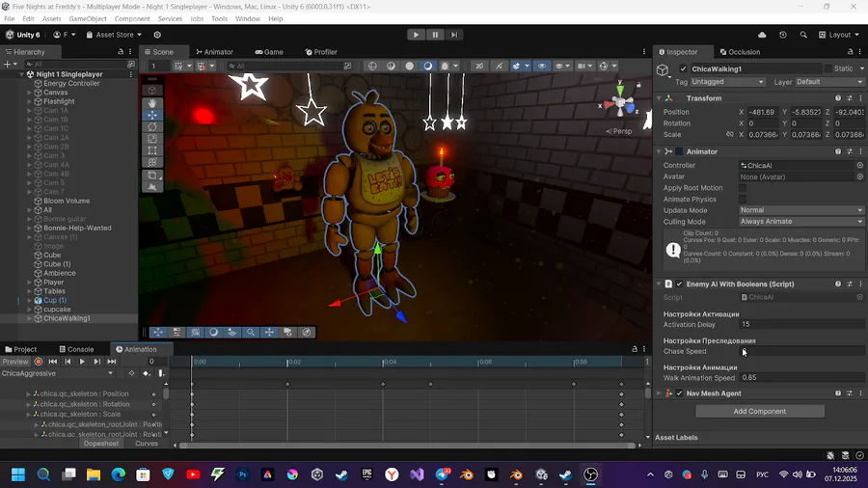This screenshot has height=488, width=868.
Task: Expand the Nav Mesh Agent component
Action: [x=659, y=393]
